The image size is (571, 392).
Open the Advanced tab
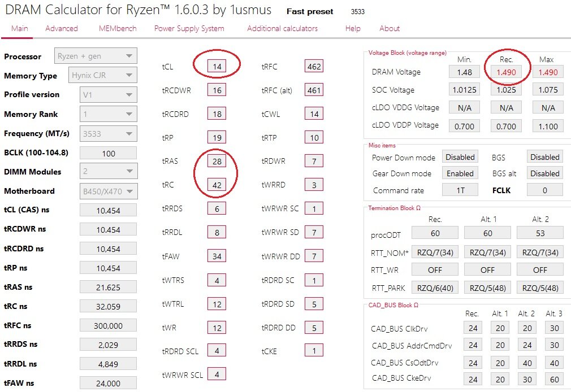pos(62,28)
